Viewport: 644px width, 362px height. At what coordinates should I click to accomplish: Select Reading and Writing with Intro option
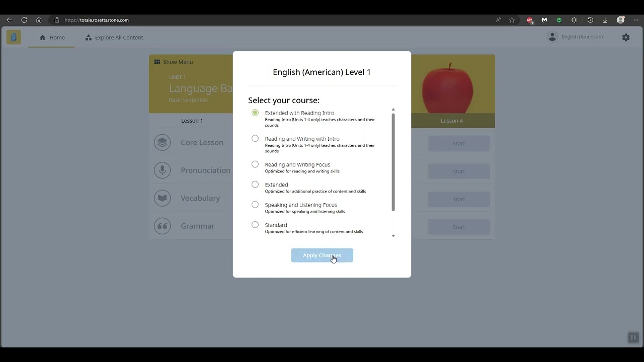[x=255, y=138]
